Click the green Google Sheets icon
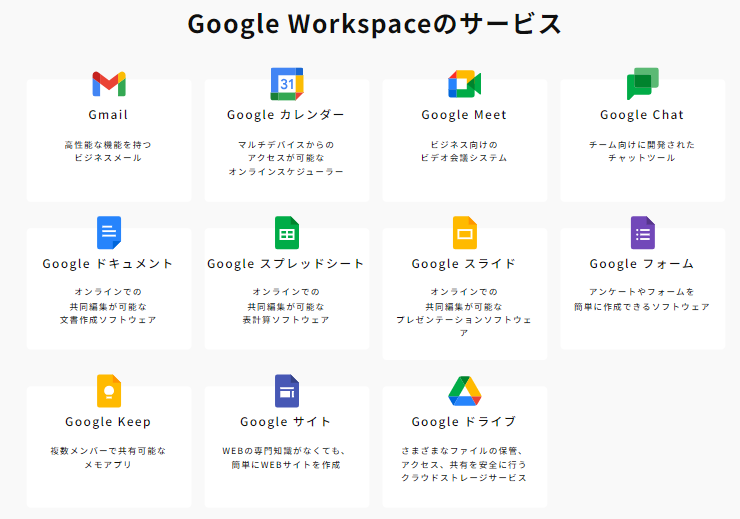This screenshot has height=519, width=740. [287, 233]
